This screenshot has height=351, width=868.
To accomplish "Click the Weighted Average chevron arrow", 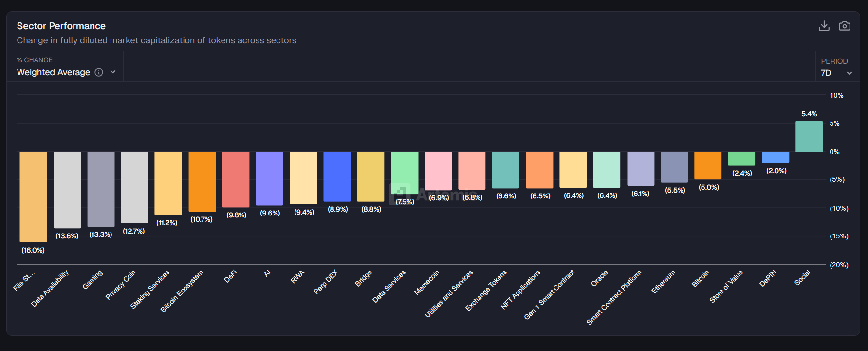I will [x=113, y=72].
